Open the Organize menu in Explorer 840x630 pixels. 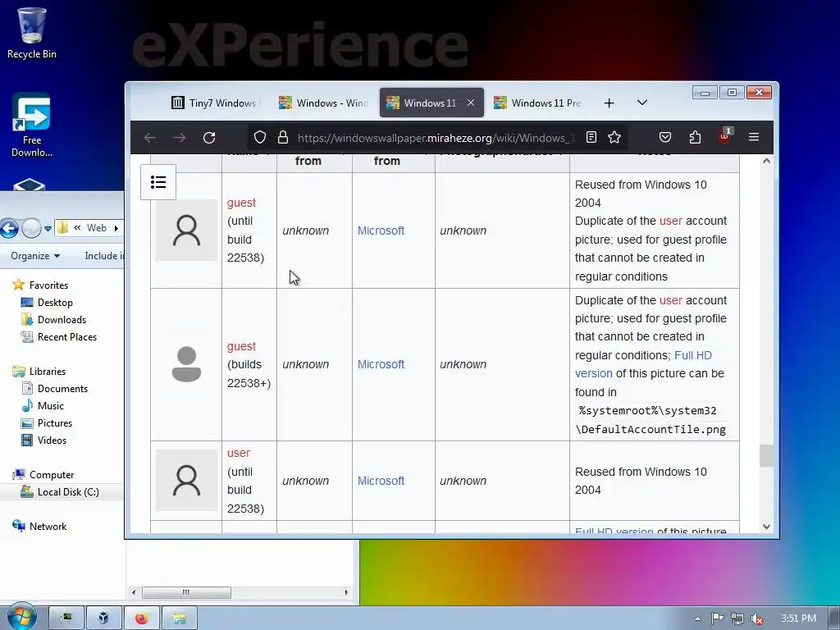pos(35,256)
